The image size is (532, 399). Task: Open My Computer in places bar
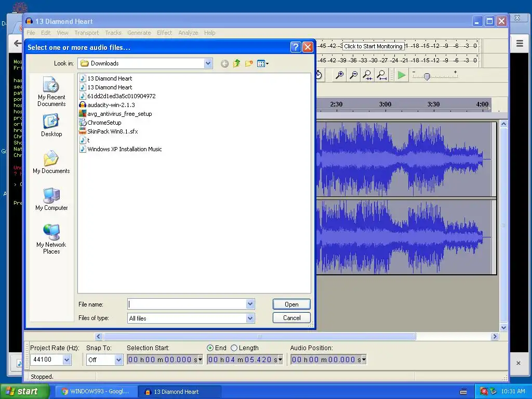coord(51,199)
